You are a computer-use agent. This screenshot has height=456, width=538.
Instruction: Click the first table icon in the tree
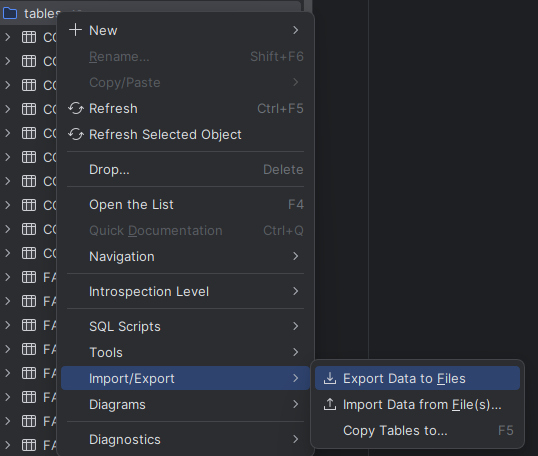pos(29,37)
